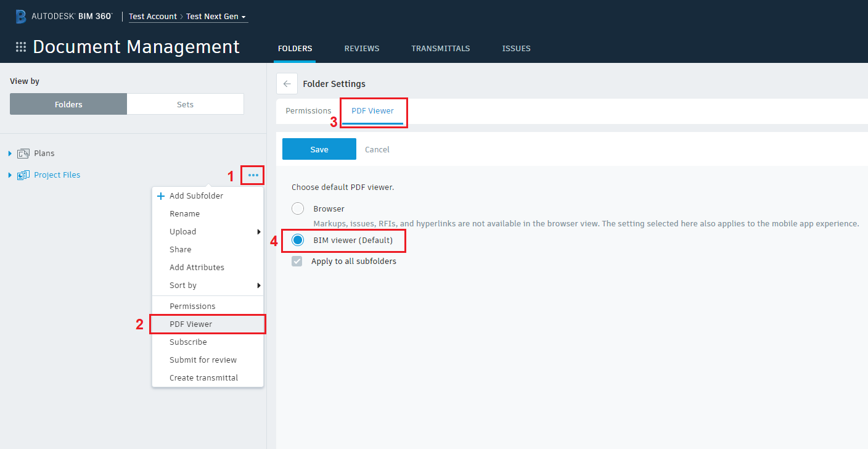Open the Folders tab in the top navigation
The image size is (868, 449).
point(295,49)
